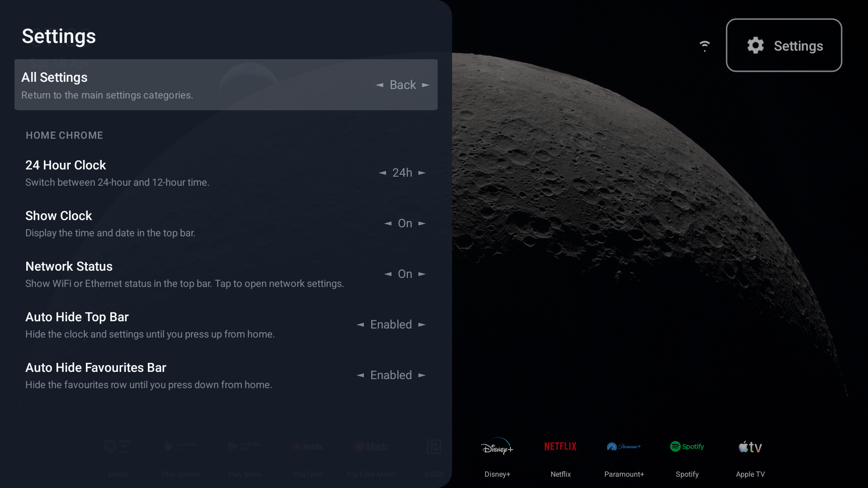
Task: Click the YouTube Music thumbnail
Action: [x=371, y=446]
